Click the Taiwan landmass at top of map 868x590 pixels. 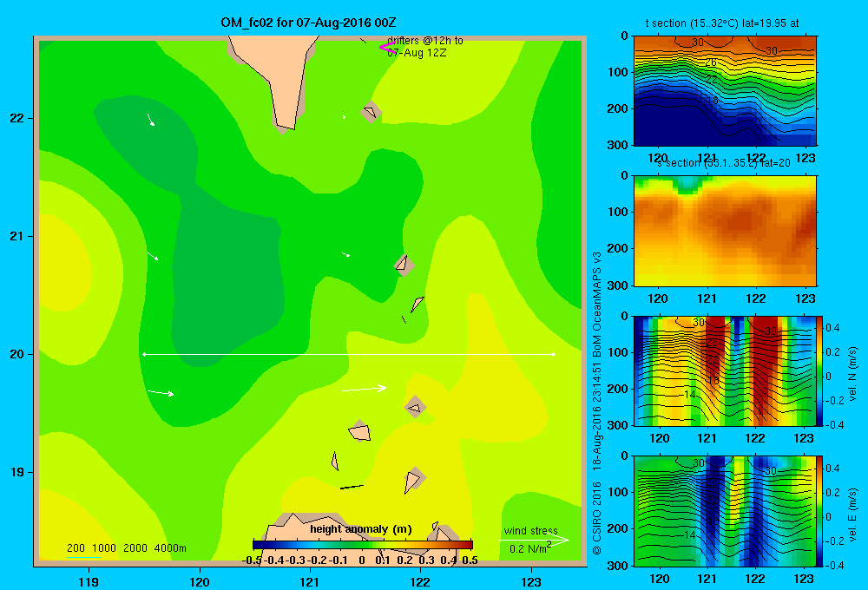coord(274,77)
